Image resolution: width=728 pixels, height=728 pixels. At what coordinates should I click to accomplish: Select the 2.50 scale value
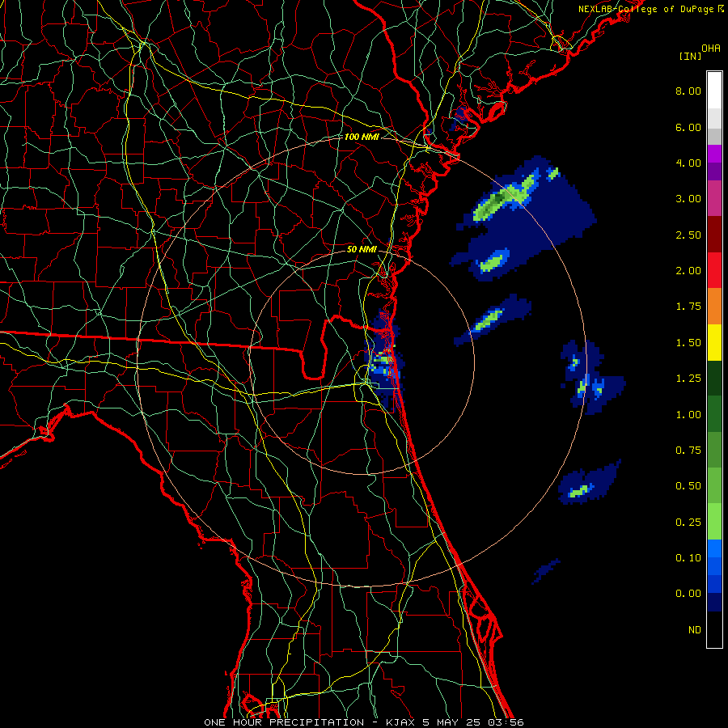(688, 235)
